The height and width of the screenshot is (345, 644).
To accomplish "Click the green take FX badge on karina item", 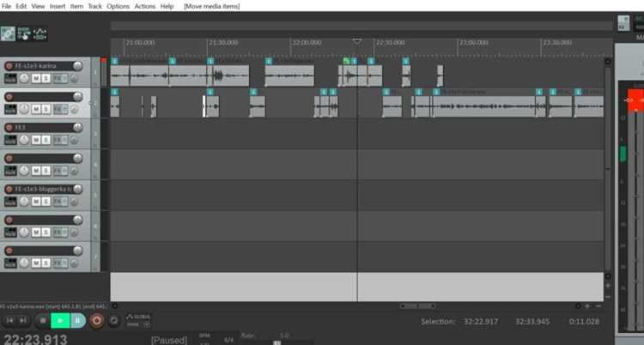I will coord(347,61).
